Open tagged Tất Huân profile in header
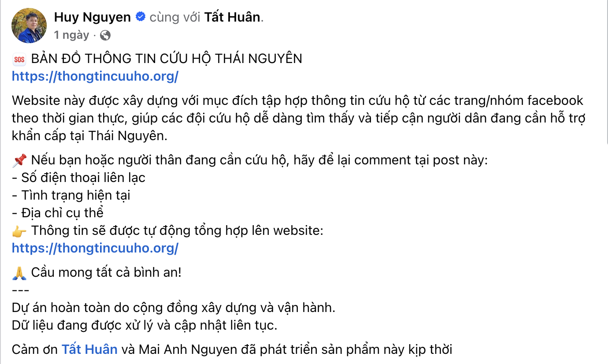 [x=232, y=17]
